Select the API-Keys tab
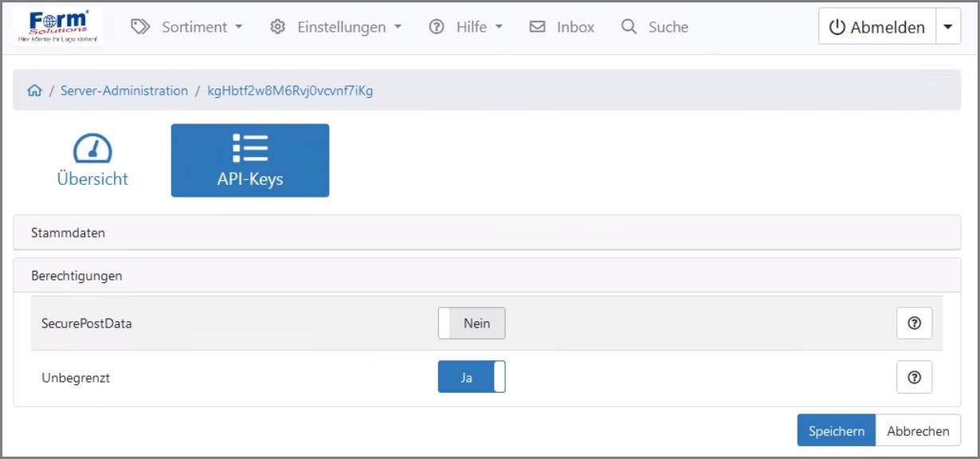The height and width of the screenshot is (459, 980). 250,160
